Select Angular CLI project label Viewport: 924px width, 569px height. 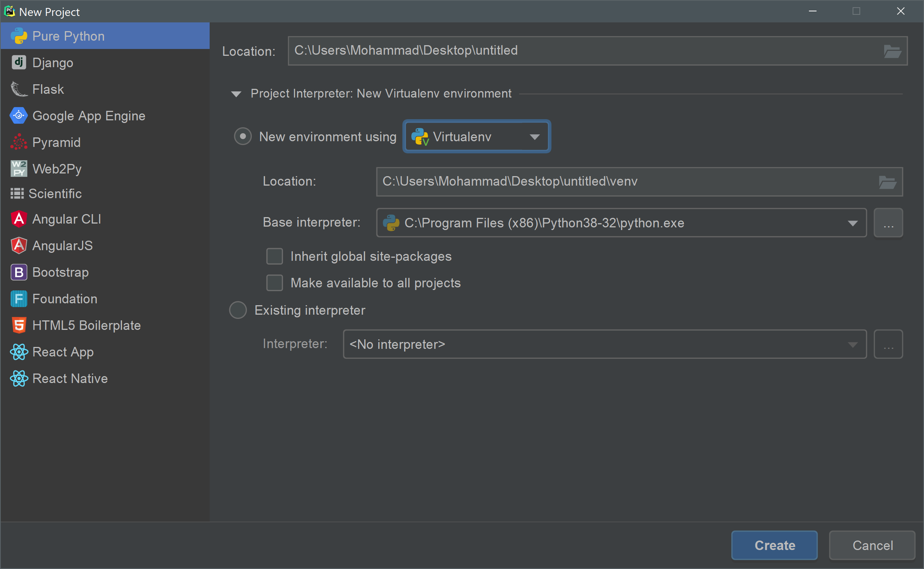67,219
